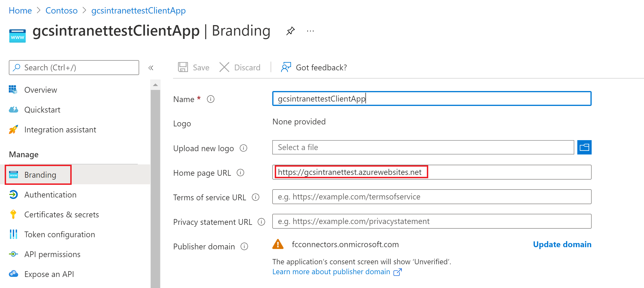Click the Update domain link
644x288 pixels.
pos(562,244)
